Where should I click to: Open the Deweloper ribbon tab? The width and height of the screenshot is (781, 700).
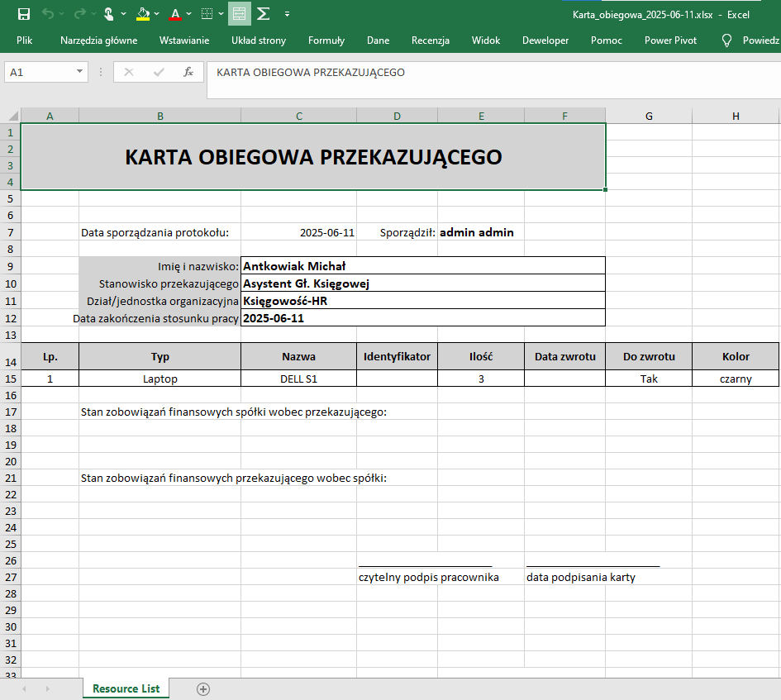click(x=545, y=40)
